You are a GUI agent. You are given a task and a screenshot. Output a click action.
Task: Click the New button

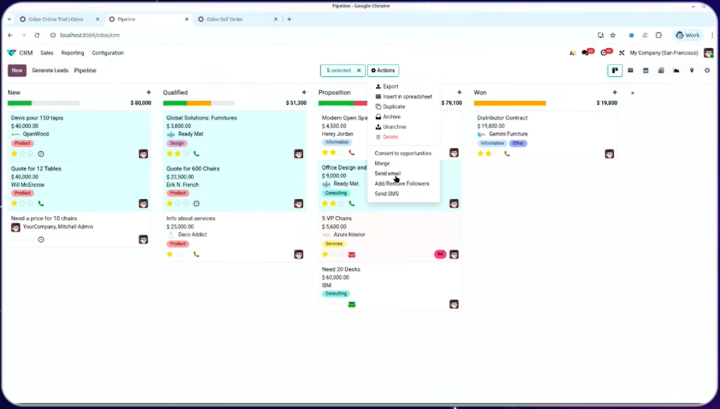pos(17,71)
